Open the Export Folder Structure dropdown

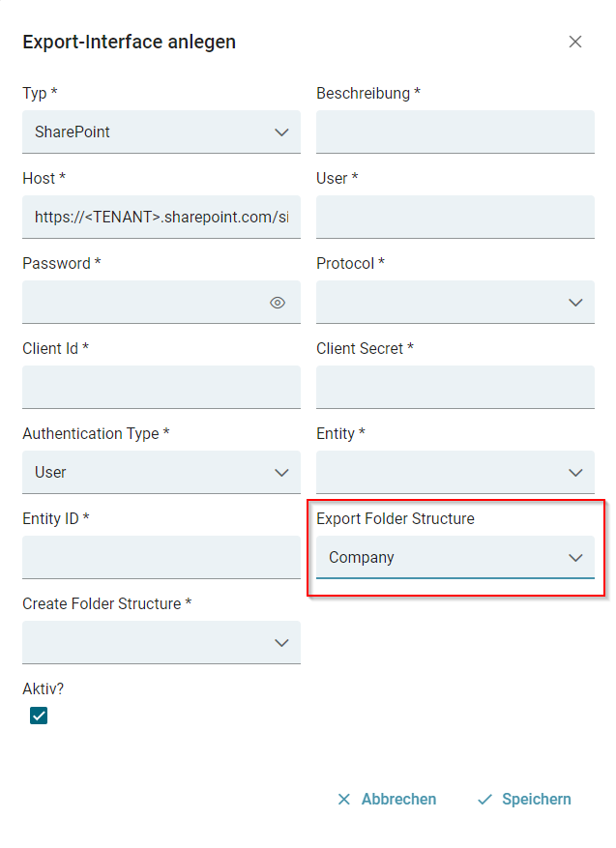pos(455,558)
